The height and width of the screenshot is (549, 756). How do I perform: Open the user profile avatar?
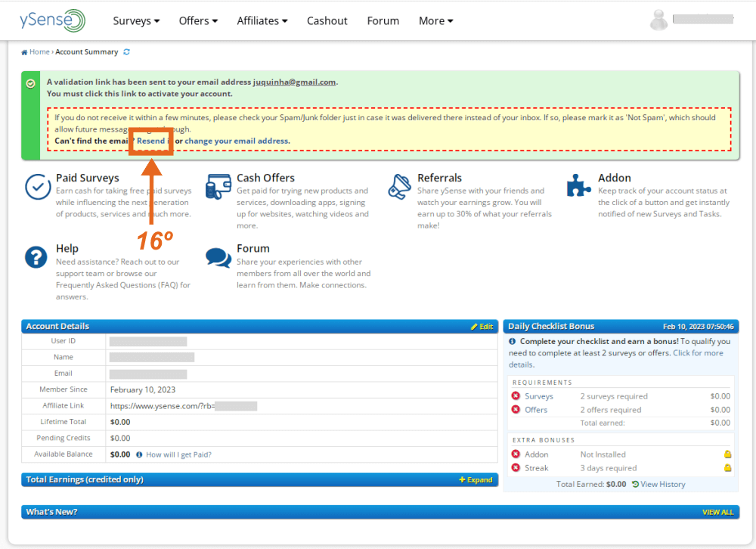click(658, 20)
